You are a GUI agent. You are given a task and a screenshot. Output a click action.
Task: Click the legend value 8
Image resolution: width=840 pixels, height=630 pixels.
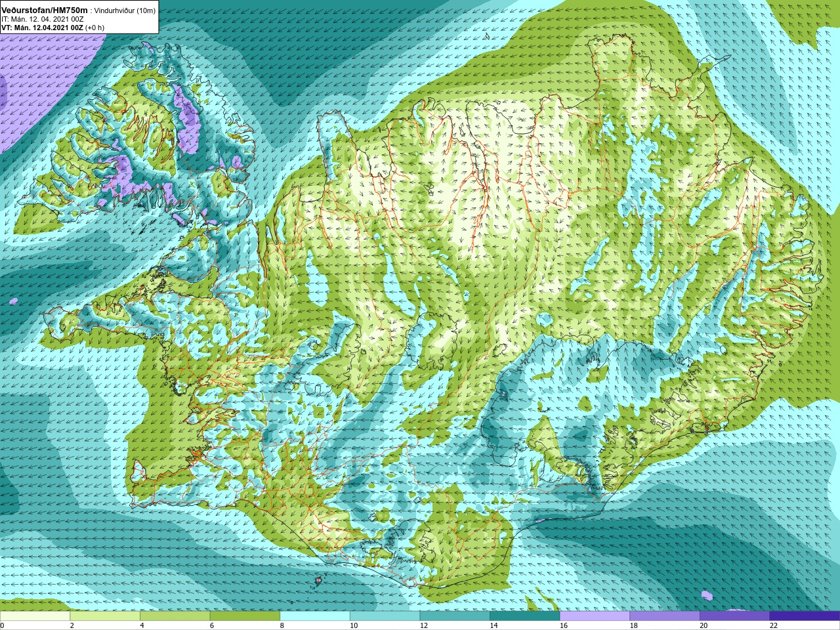point(282,625)
